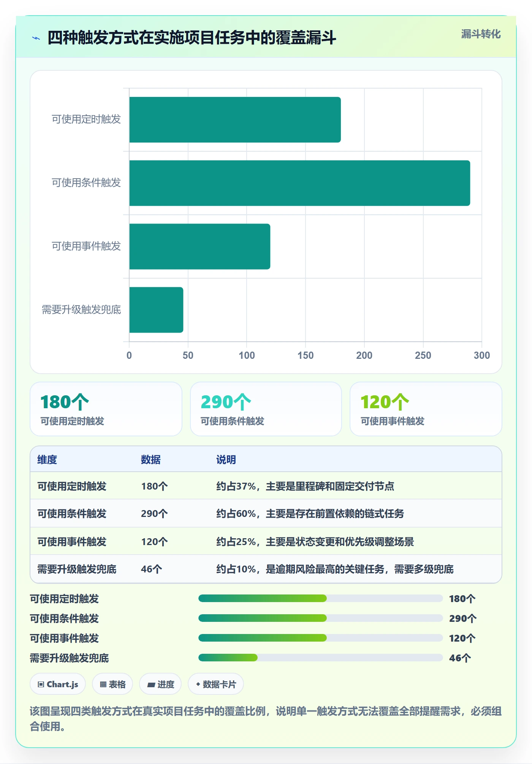Click table value 46个

point(152,569)
